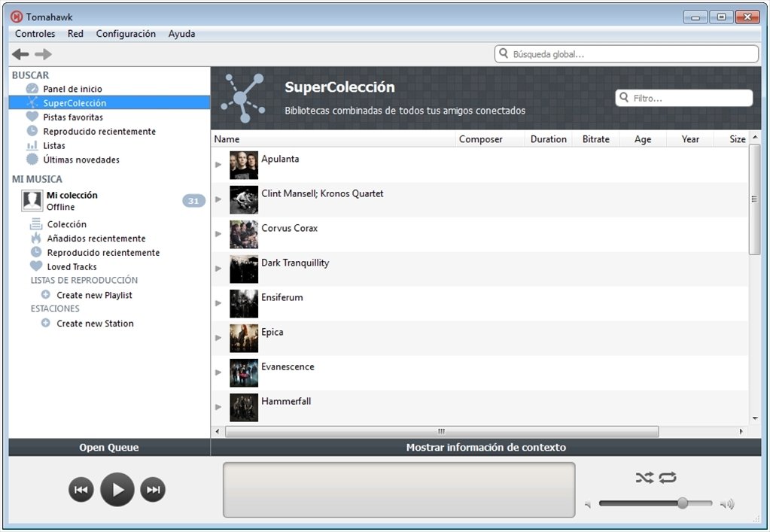Expand the Epica artist row
Viewport: 770px width, 532px height.
[218, 338]
